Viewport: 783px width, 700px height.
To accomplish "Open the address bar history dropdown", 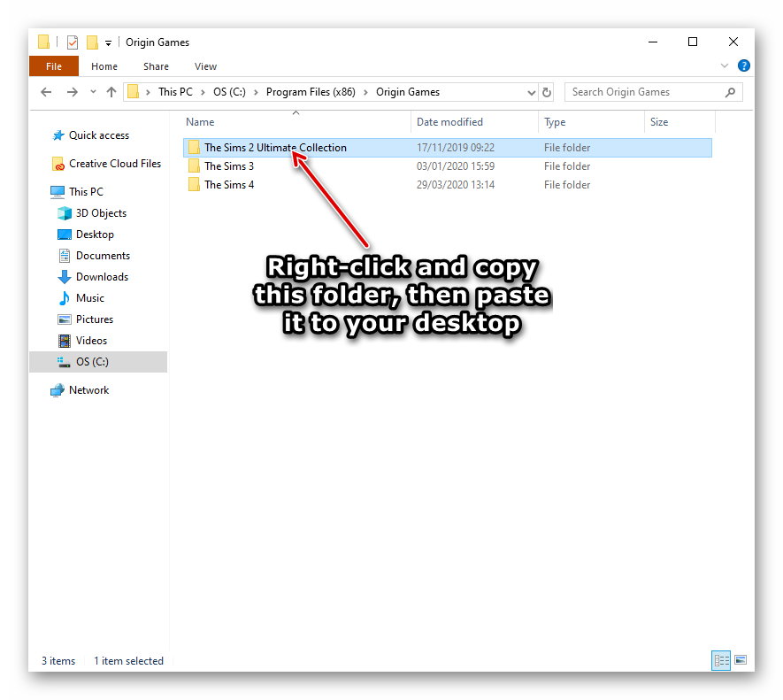I will pos(532,92).
